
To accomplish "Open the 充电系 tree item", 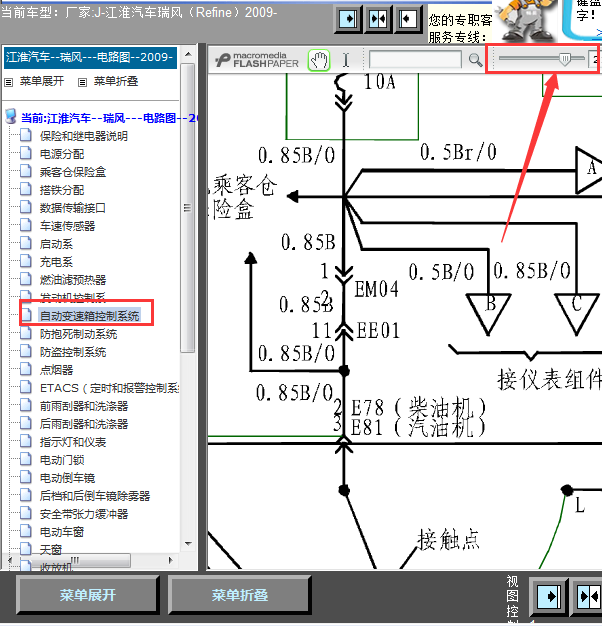I will 56,262.
